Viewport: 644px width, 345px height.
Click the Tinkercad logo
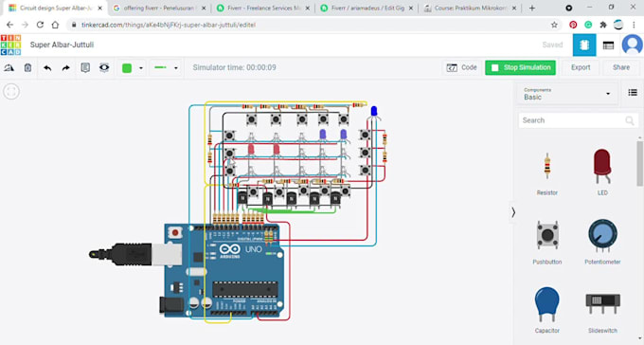(11, 45)
